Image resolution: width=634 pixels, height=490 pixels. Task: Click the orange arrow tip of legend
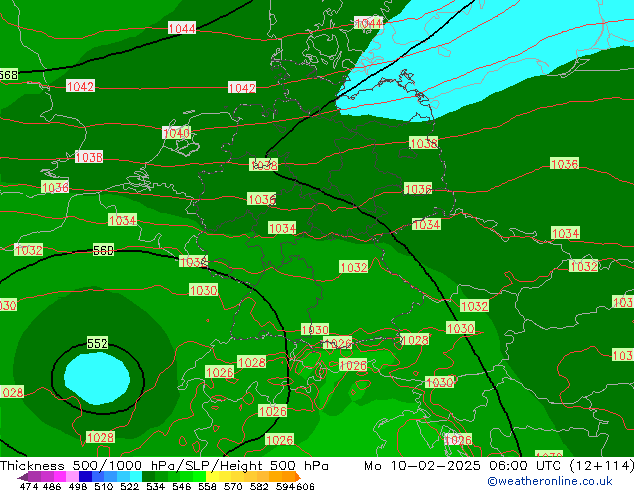coord(298,477)
